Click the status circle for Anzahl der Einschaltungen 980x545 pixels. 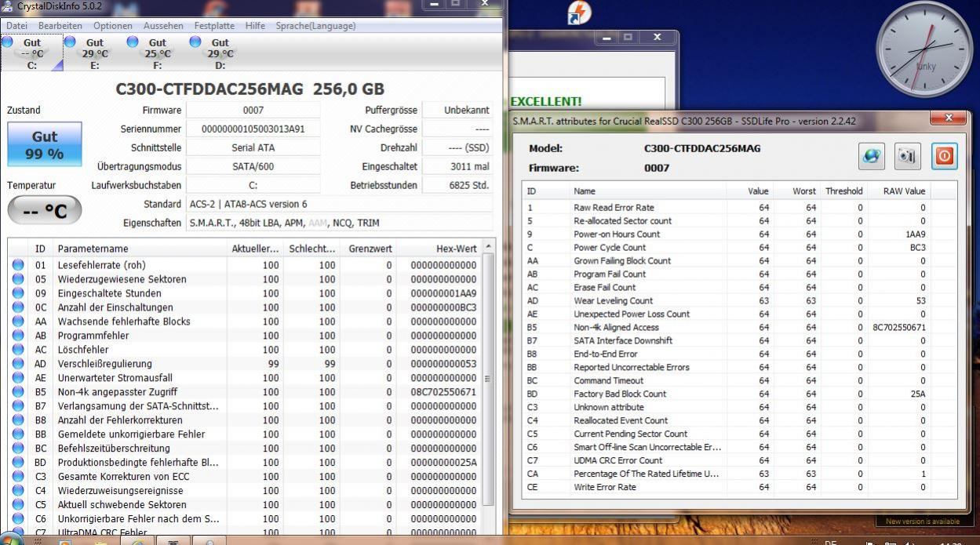18,307
